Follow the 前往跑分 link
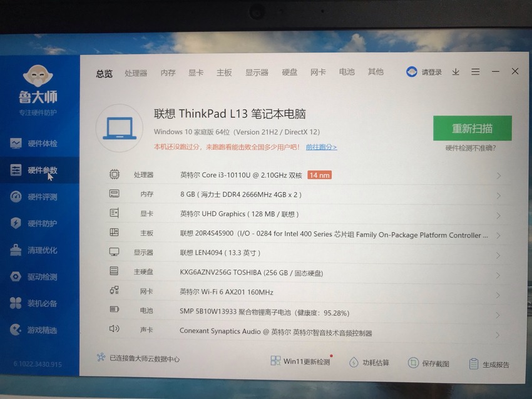Image resolution: width=532 pixels, height=399 pixels. 321,147
